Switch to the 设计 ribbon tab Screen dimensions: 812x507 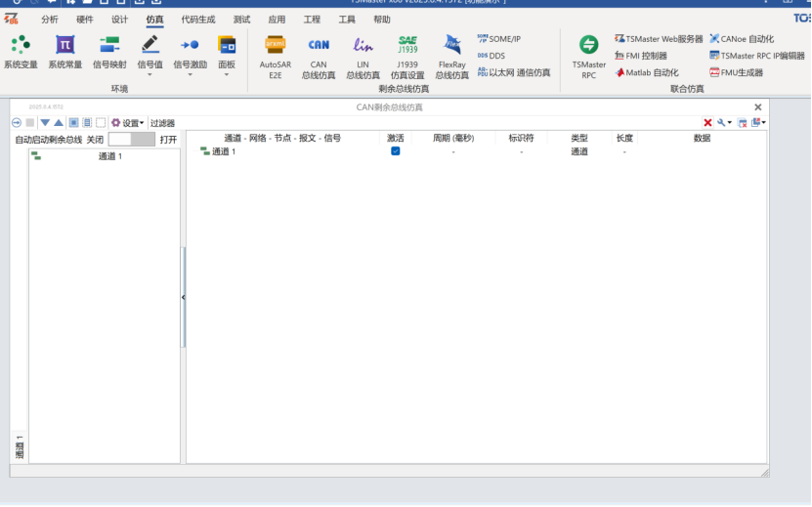119,20
